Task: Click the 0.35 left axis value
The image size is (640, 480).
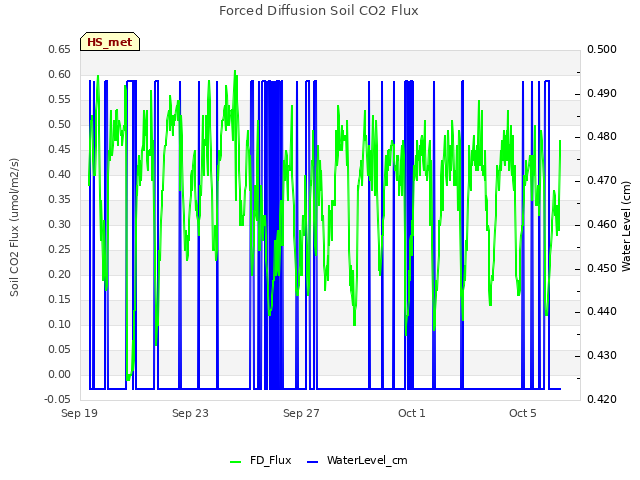Action: point(60,199)
